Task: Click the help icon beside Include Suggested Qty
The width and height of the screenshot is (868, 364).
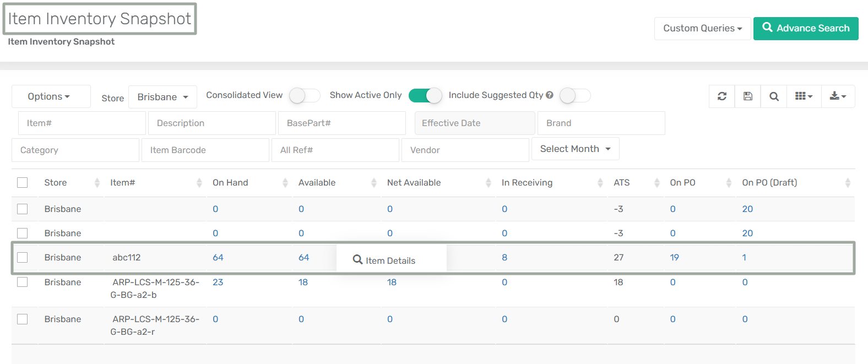Action: tap(549, 95)
